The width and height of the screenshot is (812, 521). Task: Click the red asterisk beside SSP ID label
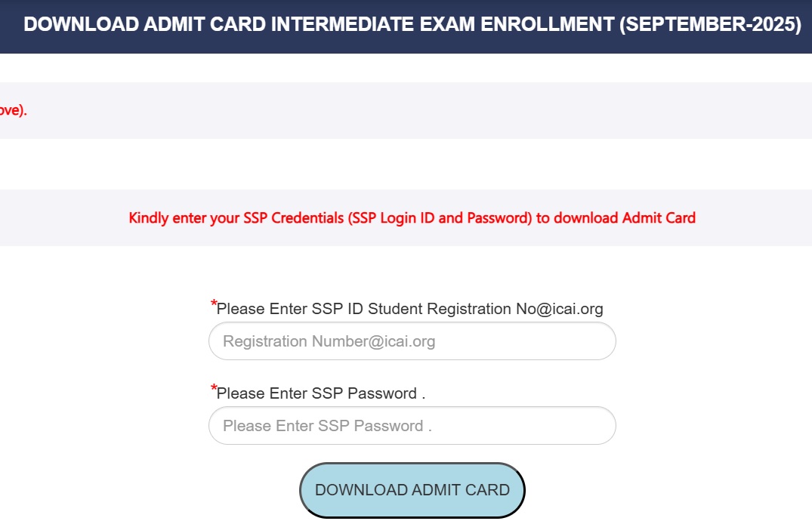(214, 305)
